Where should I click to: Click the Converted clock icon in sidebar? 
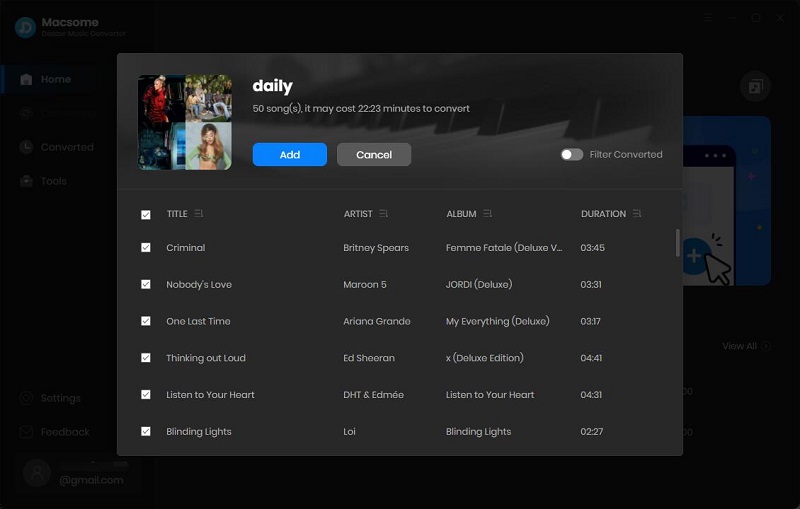pos(26,147)
